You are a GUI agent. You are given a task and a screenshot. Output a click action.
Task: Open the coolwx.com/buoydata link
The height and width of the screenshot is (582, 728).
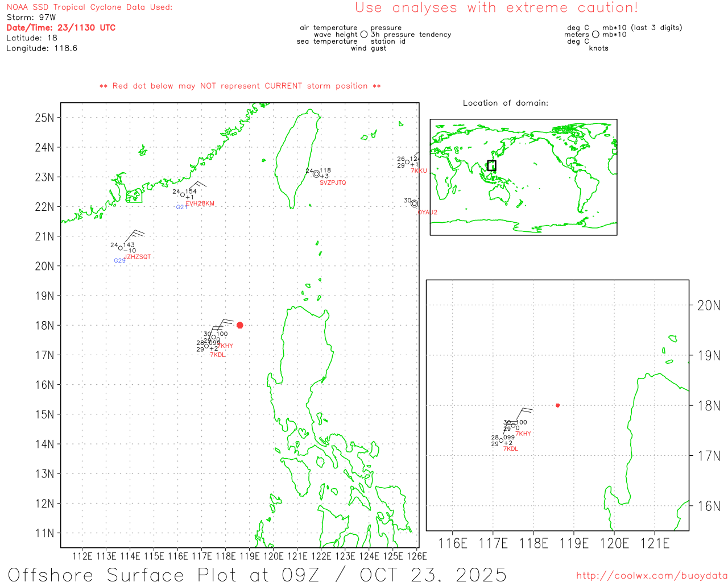[x=651, y=575]
